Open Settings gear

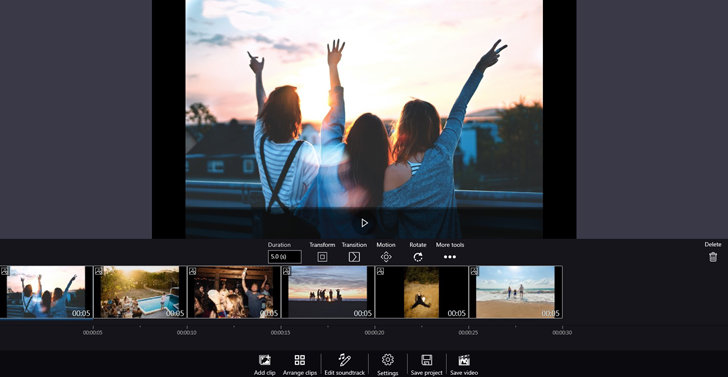[x=388, y=360]
